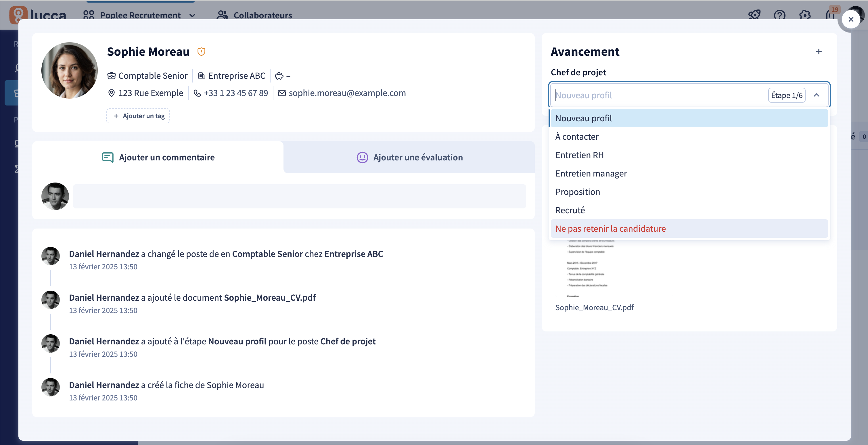The image size is (868, 445).
Task: Click the orange shield warning icon
Action: tap(201, 51)
